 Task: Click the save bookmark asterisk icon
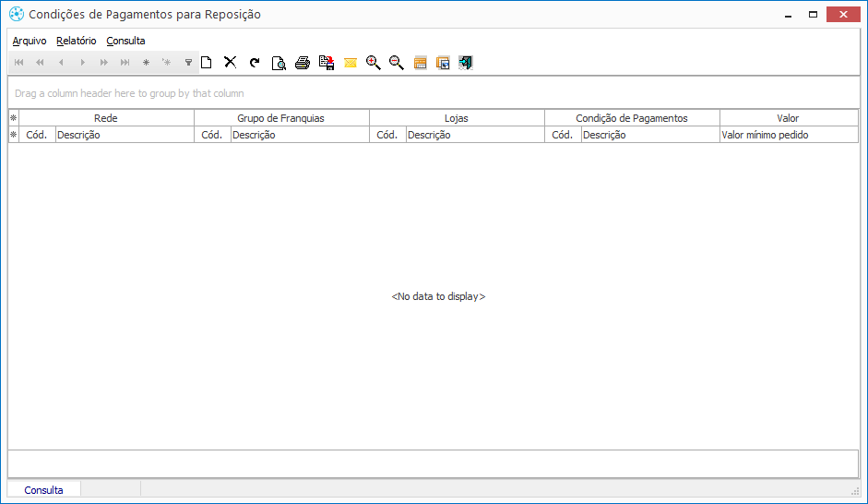[x=146, y=63]
